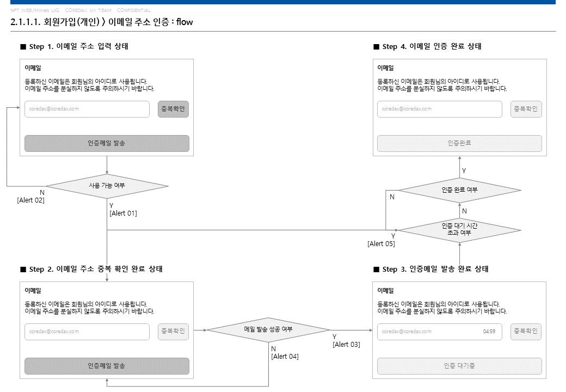This screenshot has height=392, width=566.
Task: Click the 인증완료 button in Step 4
Action: [459, 143]
